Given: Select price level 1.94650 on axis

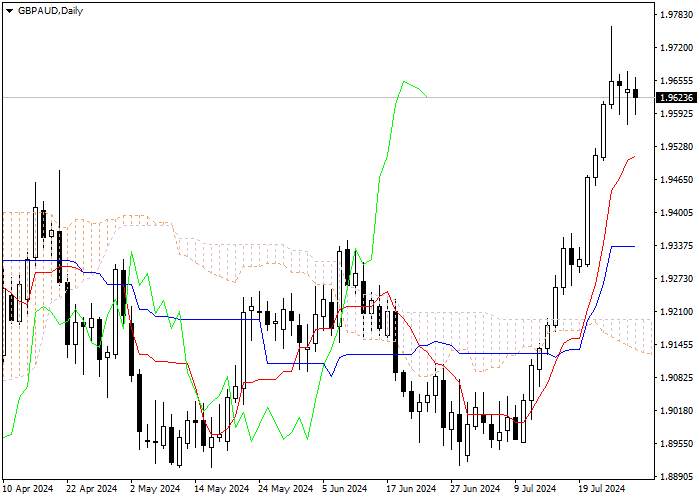Looking at the screenshot, I should pos(676,179).
